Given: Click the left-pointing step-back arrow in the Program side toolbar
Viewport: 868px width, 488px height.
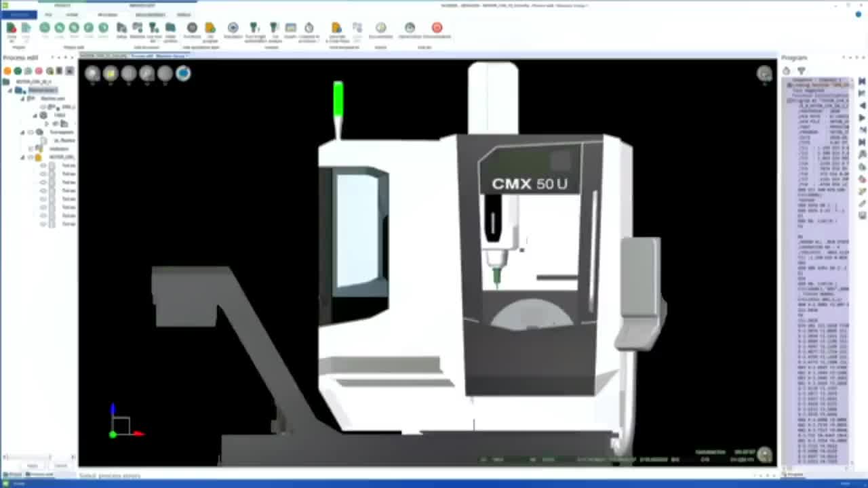Looking at the screenshot, I should tap(863, 106).
